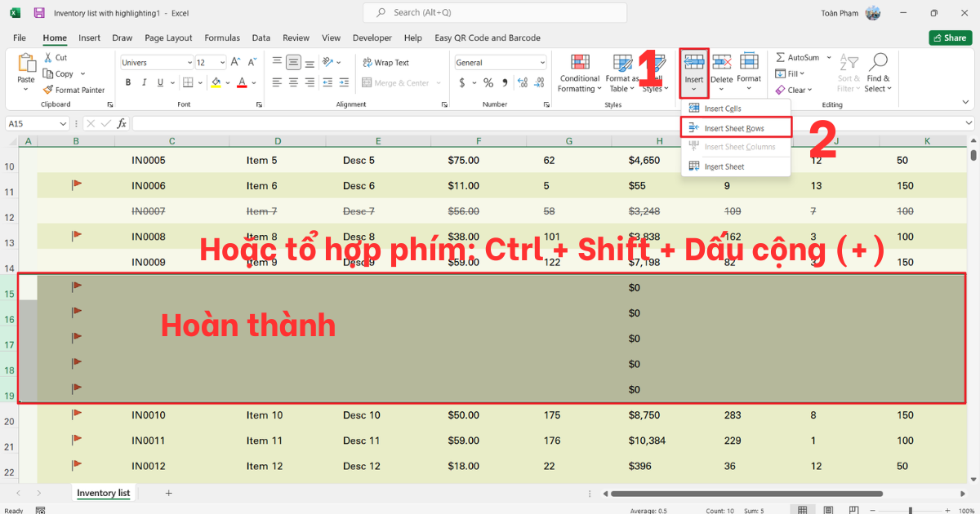Image resolution: width=980 pixels, height=514 pixels.
Task: Open the font size dropdown showing 12
Action: 222,63
